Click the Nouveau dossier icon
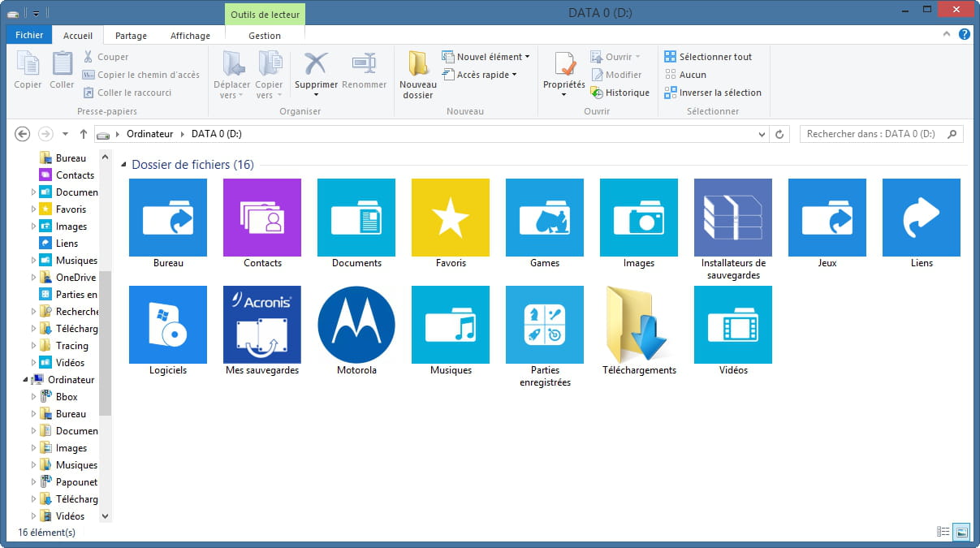 pos(417,65)
